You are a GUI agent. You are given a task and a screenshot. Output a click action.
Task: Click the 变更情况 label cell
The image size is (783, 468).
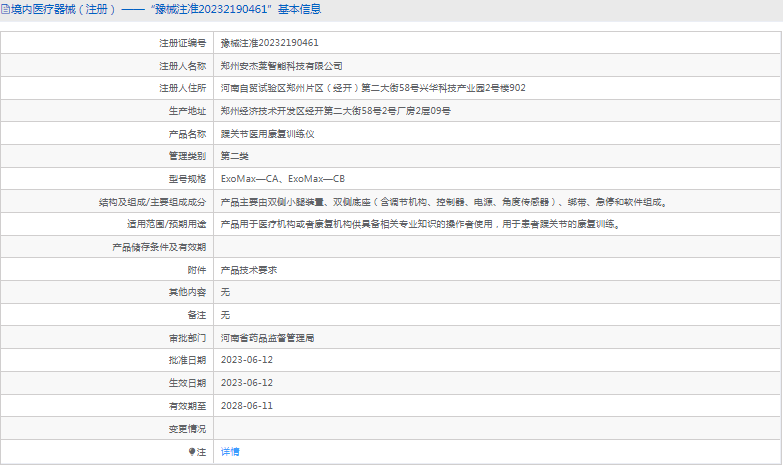click(x=107, y=429)
